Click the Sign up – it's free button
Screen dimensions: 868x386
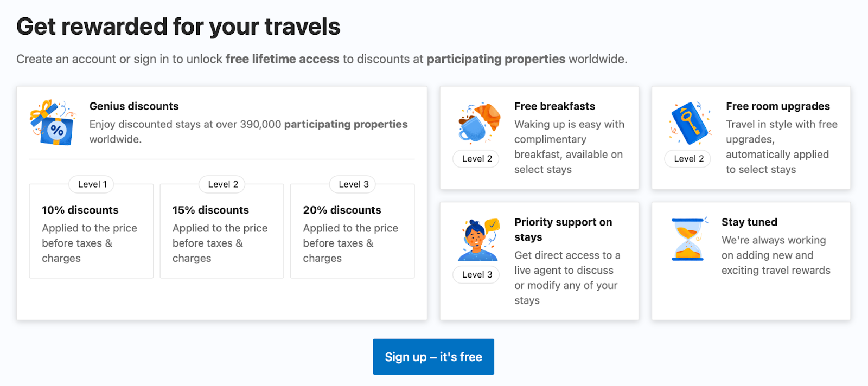(433, 357)
